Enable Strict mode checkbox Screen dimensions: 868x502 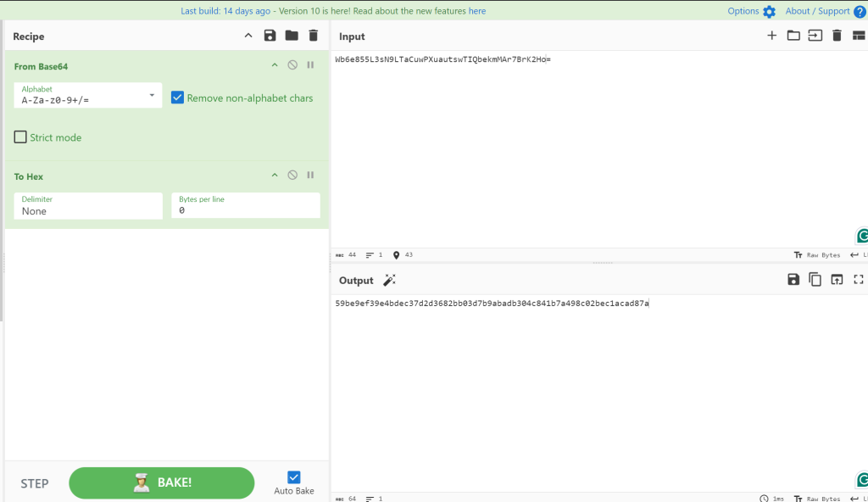pos(20,137)
